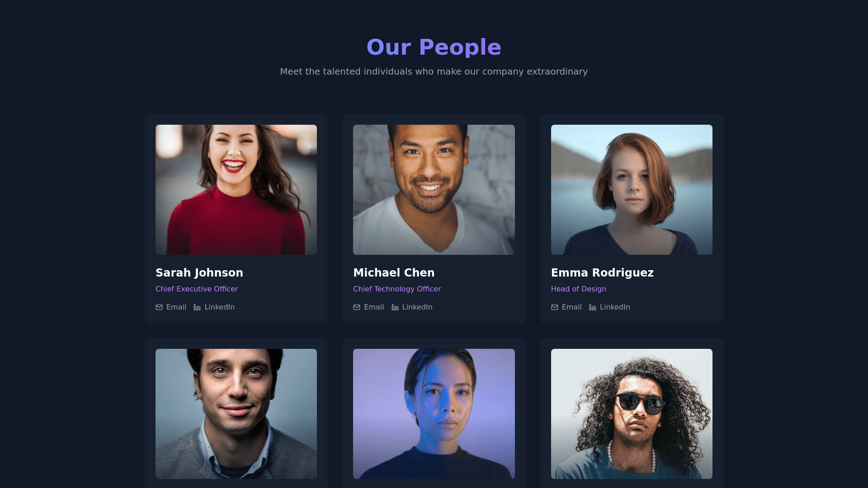The width and height of the screenshot is (868, 488).
Task: Select Emma Rodriguez's profile photo
Action: 632,190
